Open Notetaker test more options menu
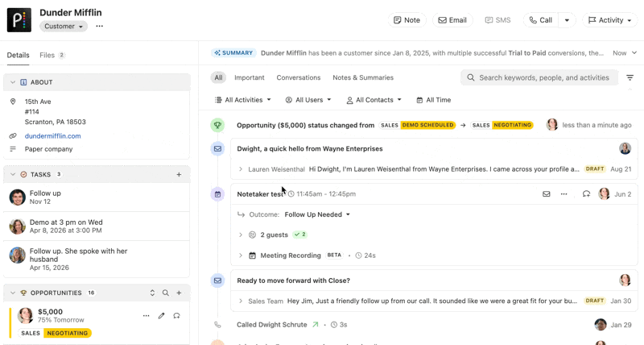 [x=564, y=194]
